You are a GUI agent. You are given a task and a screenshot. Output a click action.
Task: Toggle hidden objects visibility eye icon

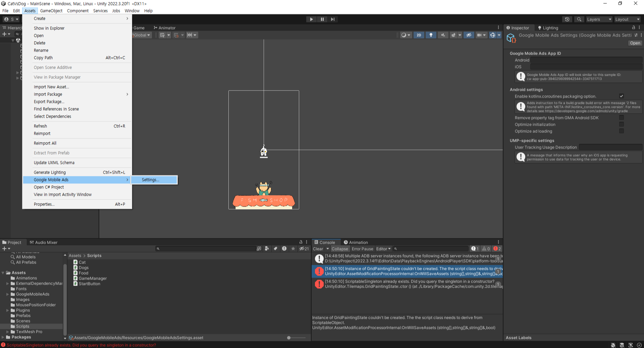[x=469, y=35]
